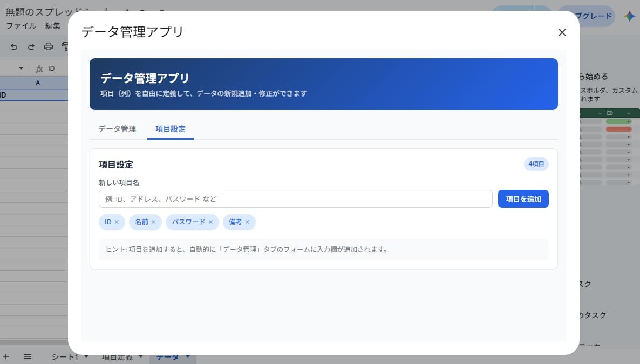Remove the 名前 item chip
This screenshot has height=364, width=640.
click(x=153, y=222)
